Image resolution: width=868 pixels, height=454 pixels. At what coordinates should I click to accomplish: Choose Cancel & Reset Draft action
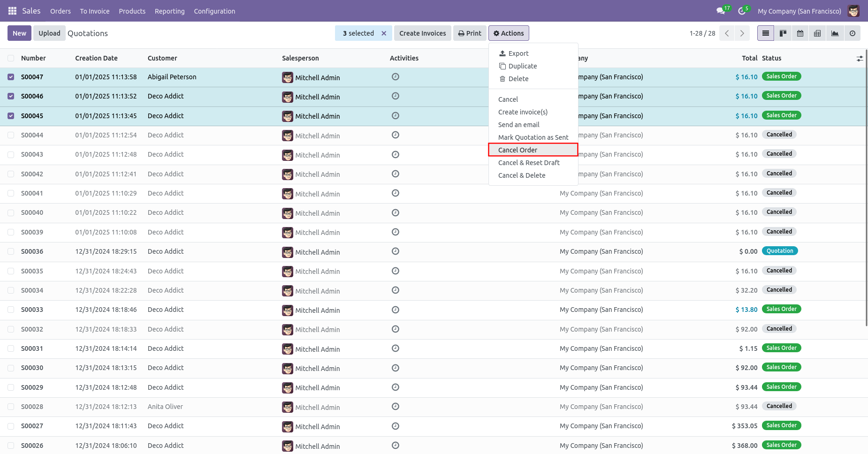(x=533, y=163)
